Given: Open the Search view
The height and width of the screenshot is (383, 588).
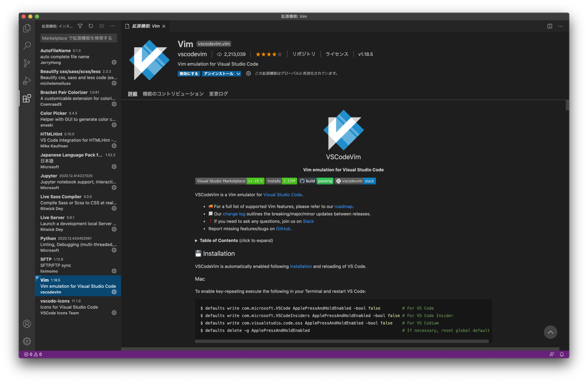Looking at the screenshot, I should point(26,46).
